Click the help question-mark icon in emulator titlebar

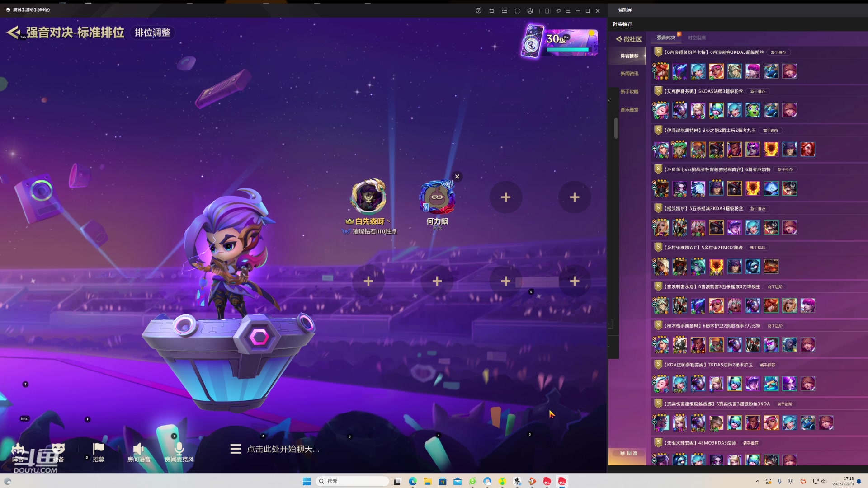point(478,10)
